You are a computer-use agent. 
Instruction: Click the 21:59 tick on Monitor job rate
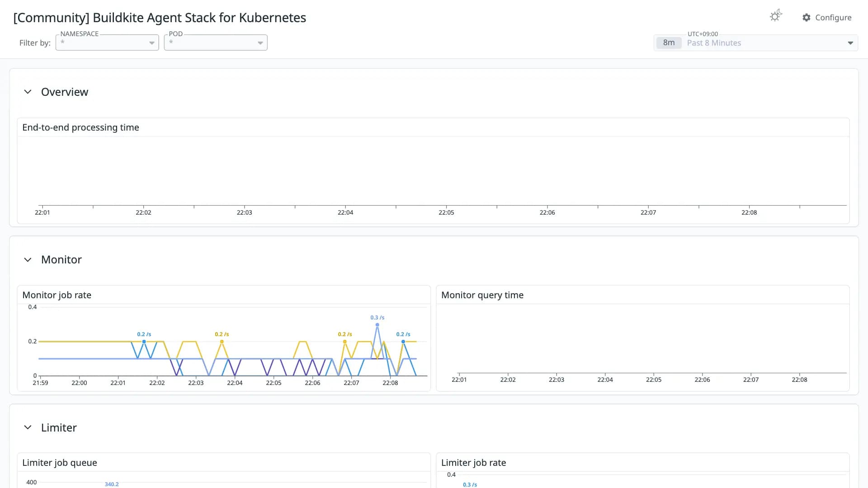[40, 383]
